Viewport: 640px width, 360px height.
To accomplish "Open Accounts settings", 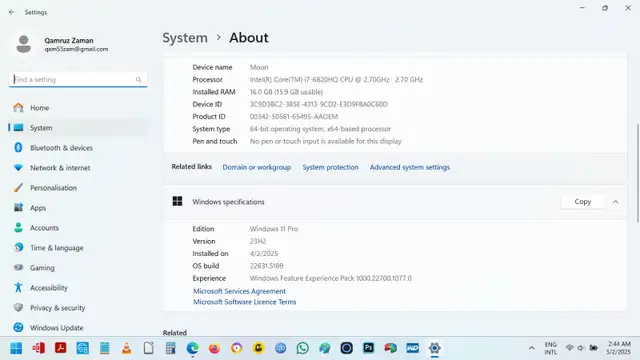I will (78, 228).
